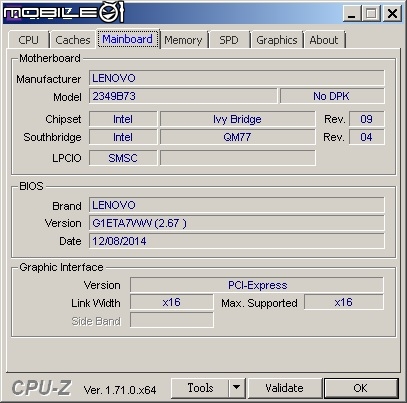This screenshot has width=407, height=403.
Task: Close the CPU-Z window
Action: (x=392, y=14)
